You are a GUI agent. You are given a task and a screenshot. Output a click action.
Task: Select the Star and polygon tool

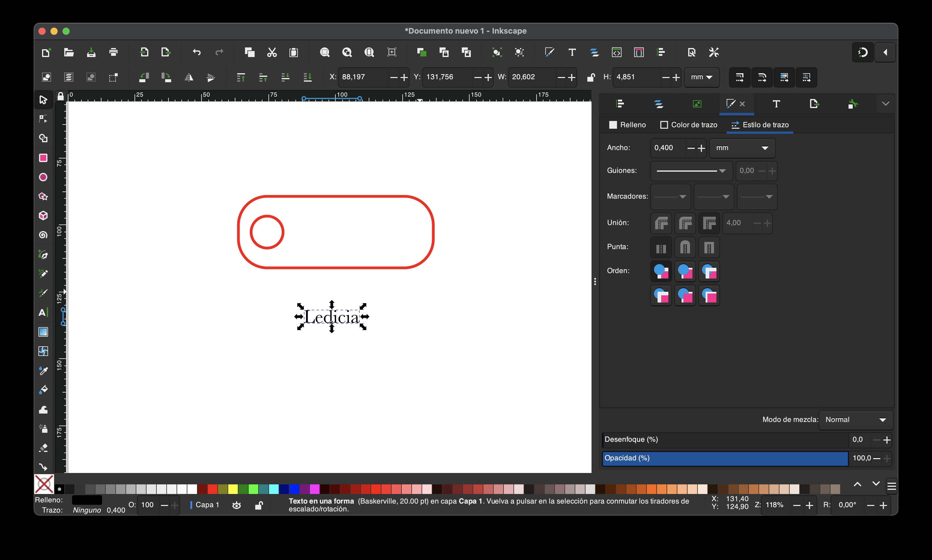44,196
